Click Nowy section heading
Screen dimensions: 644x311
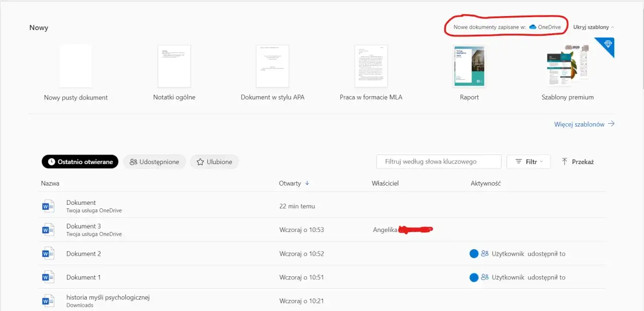click(39, 28)
